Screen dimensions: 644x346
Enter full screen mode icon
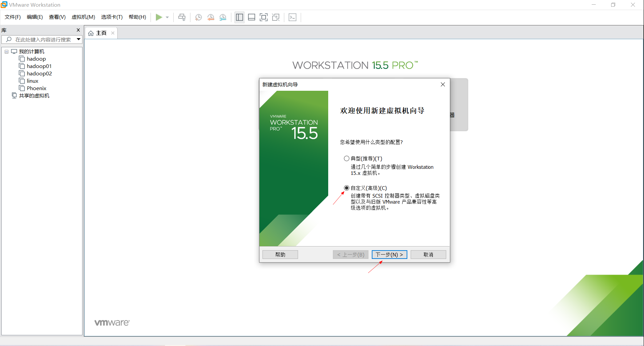pyautogui.click(x=264, y=17)
